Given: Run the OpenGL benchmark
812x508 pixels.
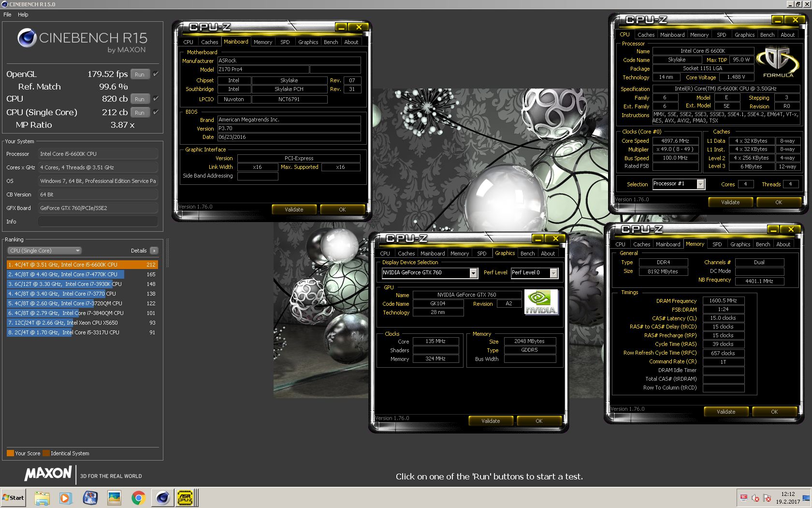Looking at the screenshot, I should point(140,74).
